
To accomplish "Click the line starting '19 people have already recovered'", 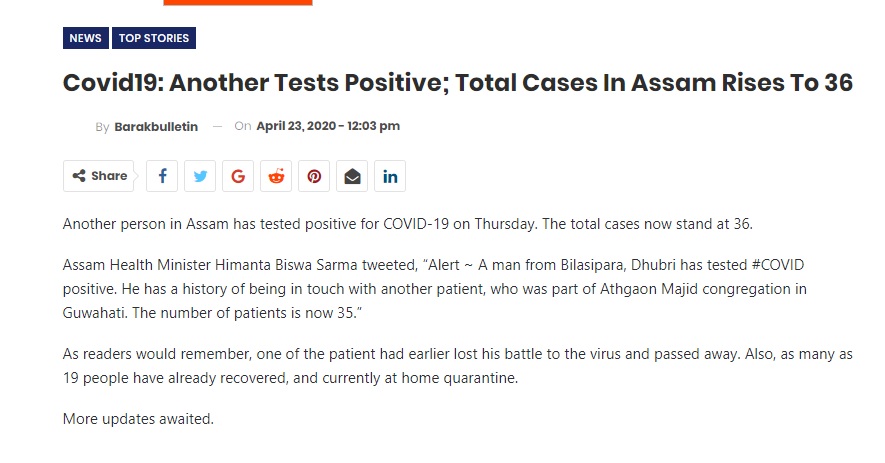I will click(290, 378).
